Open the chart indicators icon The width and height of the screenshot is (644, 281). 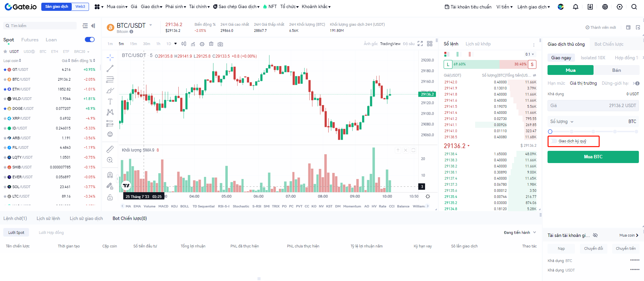click(193, 44)
